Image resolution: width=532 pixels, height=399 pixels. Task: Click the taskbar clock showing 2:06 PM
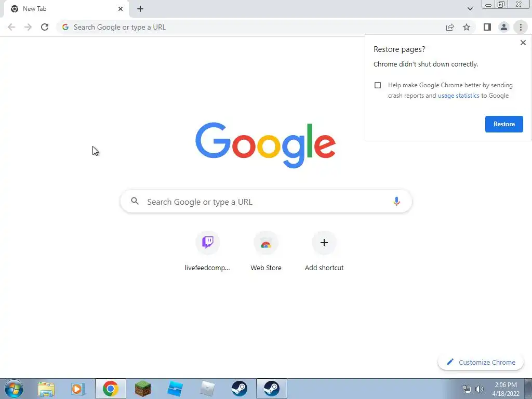pos(506,389)
